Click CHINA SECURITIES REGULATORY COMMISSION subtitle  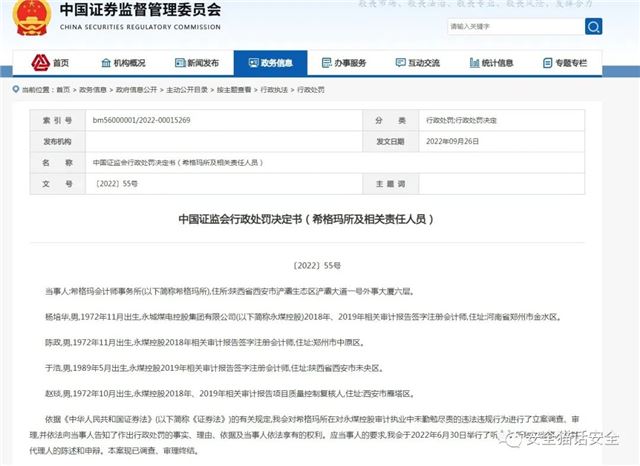coord(140,27)
